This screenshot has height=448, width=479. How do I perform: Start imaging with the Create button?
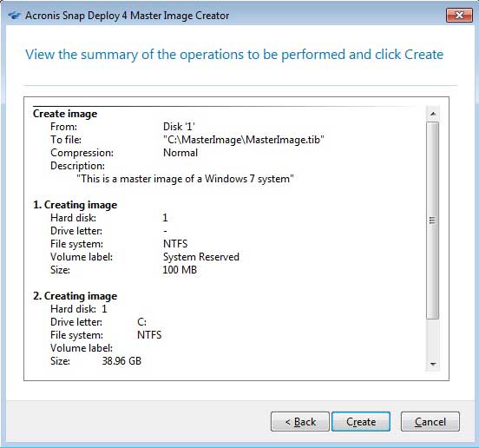[361, 421]
